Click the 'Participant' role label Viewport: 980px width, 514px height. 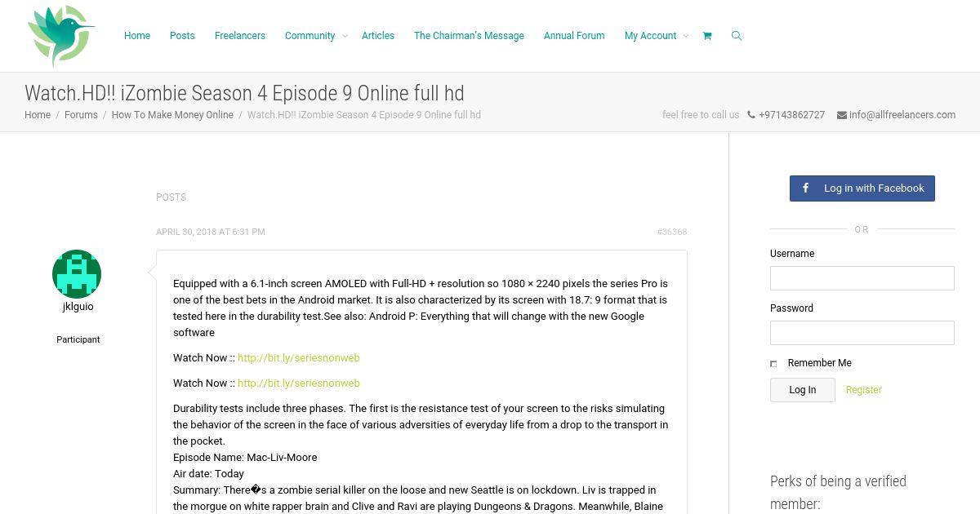(78, 339)
